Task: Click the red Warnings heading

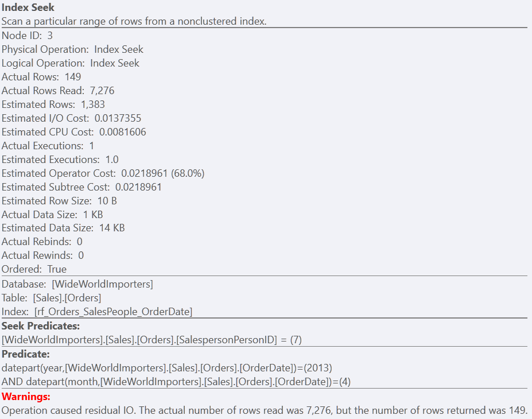Action: pyautogui.click(x=26, y=396)
